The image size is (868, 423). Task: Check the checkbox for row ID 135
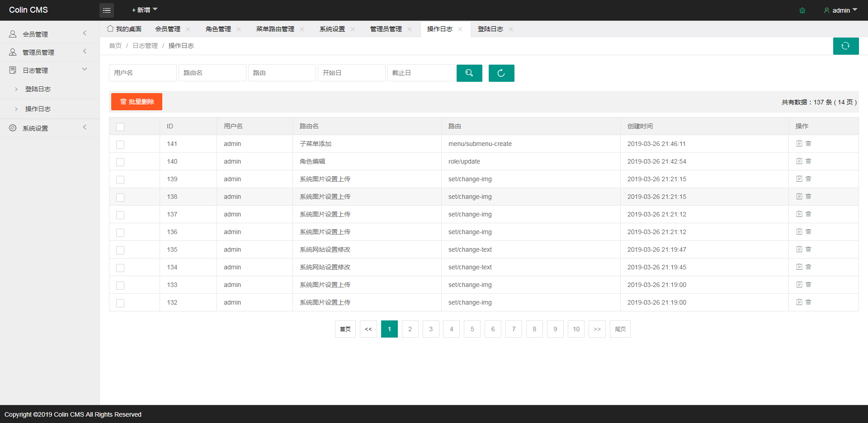[x=120, y=250]
